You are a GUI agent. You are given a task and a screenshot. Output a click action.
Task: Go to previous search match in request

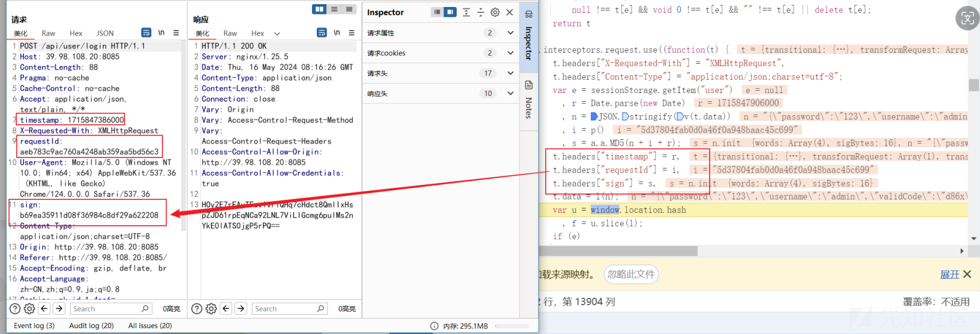[44, 308]
